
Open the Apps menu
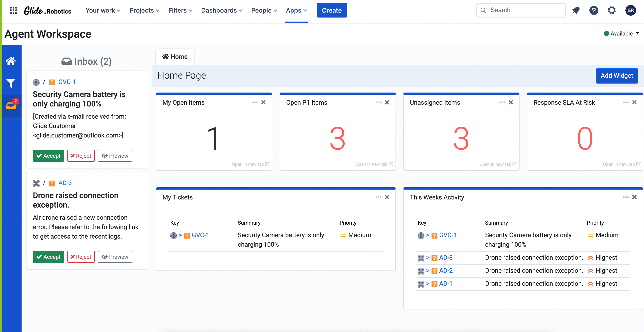[x=296, y=10]
